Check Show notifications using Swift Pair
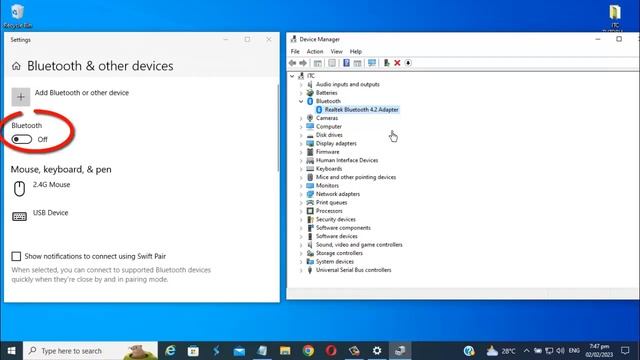 pos(16,256)
